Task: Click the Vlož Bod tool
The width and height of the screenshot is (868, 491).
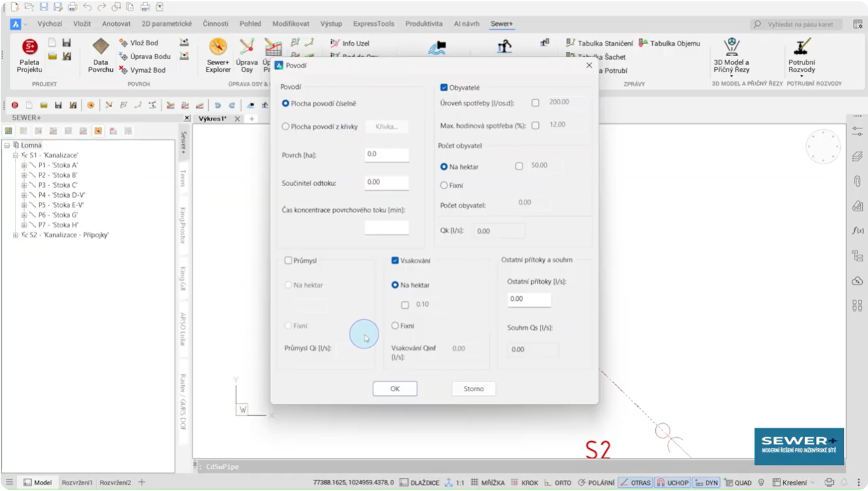Action: coord(138,43)
